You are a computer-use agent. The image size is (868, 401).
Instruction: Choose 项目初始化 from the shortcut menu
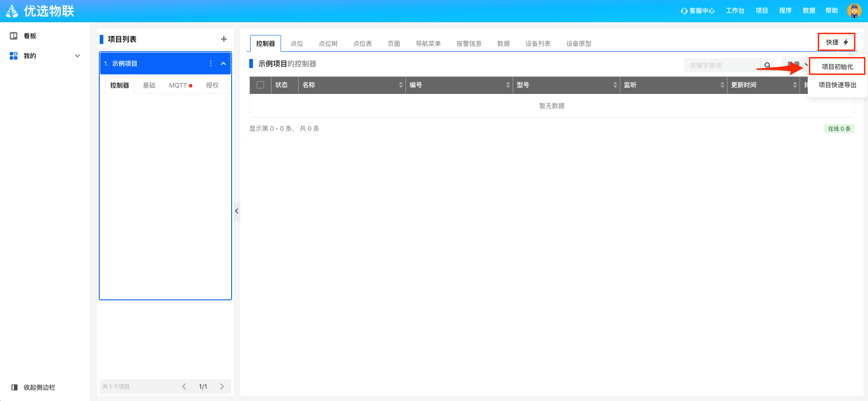tap(837, 66)
